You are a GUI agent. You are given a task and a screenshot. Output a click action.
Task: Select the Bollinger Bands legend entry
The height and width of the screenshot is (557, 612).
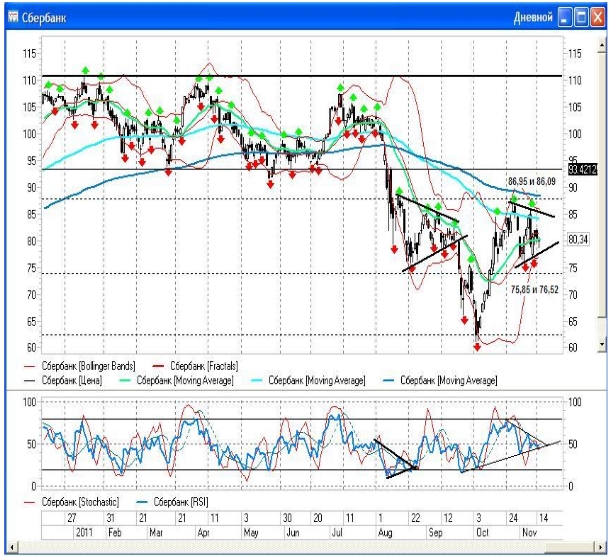[x=80, y=366]
